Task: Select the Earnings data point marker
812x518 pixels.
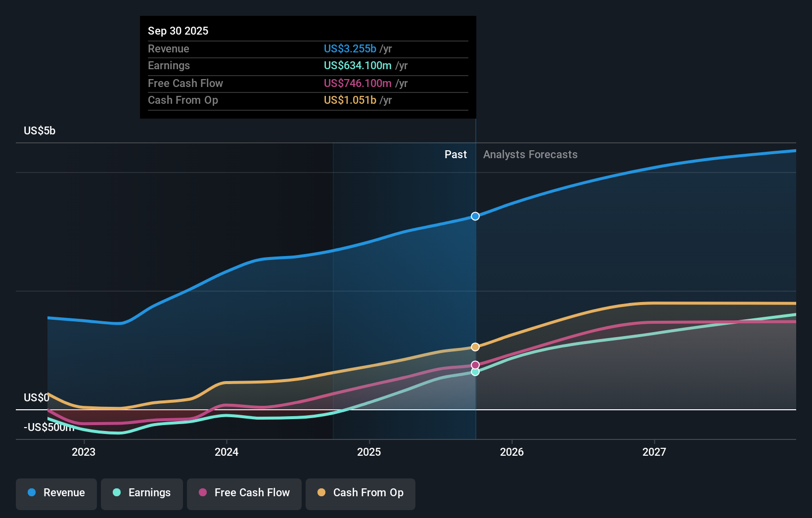Action: coord(475,372)
